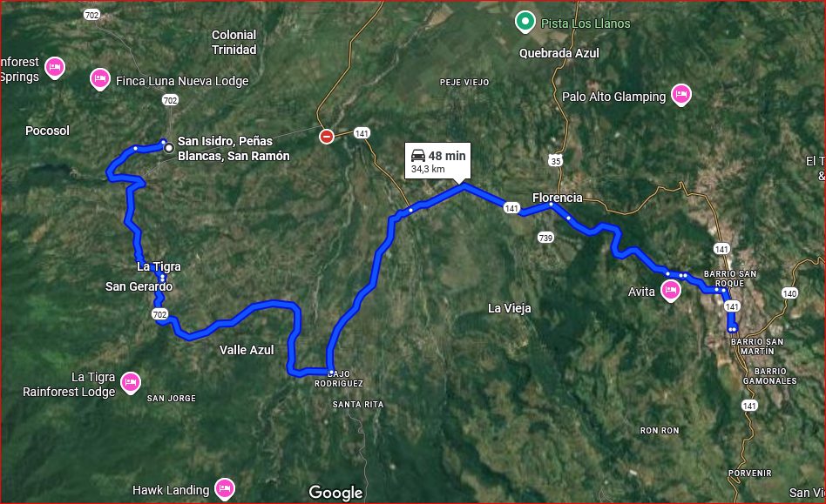
Task: Select the Pista Los Llanos green marker
Action: 525,22
